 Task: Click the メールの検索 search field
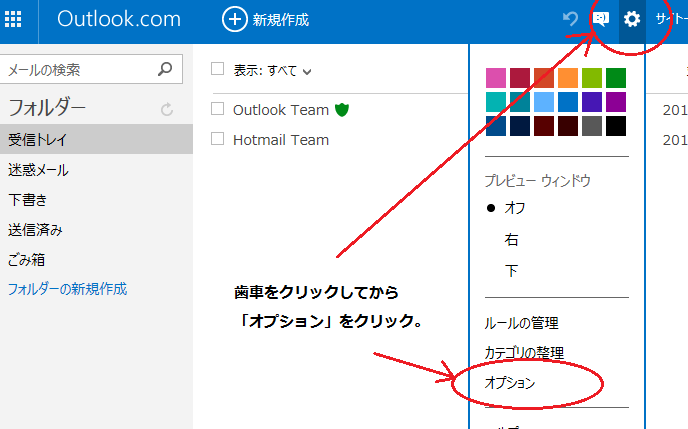(78, 70)
